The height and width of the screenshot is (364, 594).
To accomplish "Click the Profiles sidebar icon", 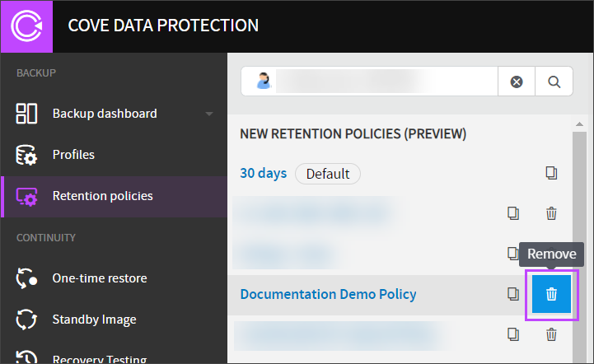I will click(x=26, y=155).
